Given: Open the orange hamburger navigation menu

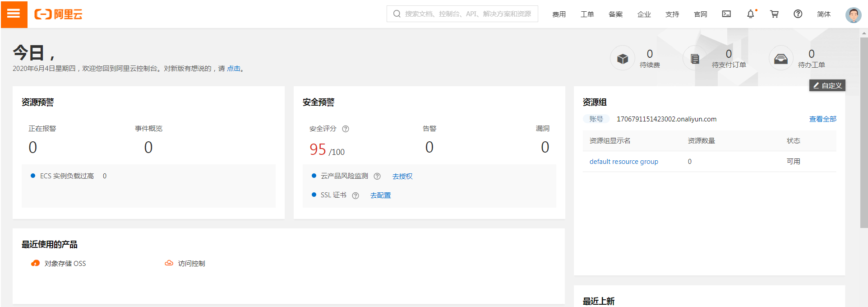Looking at the screenshot, I should pos(14,14).
